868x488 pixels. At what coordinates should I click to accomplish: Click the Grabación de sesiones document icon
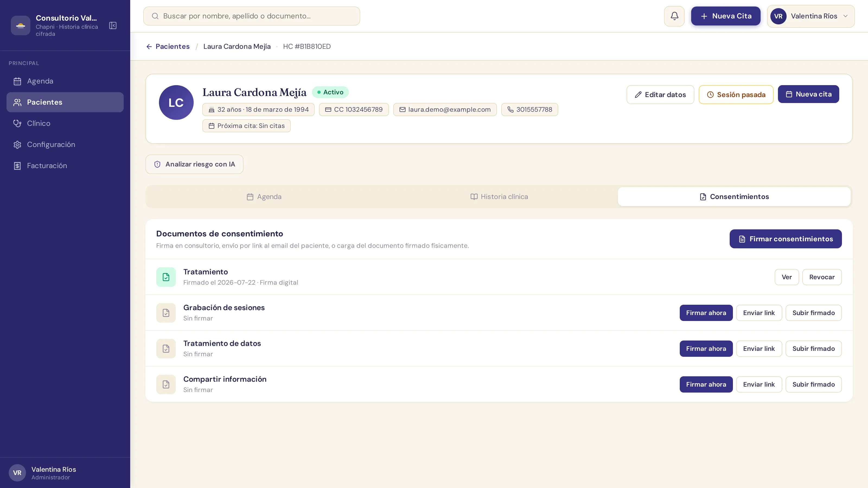166,313
